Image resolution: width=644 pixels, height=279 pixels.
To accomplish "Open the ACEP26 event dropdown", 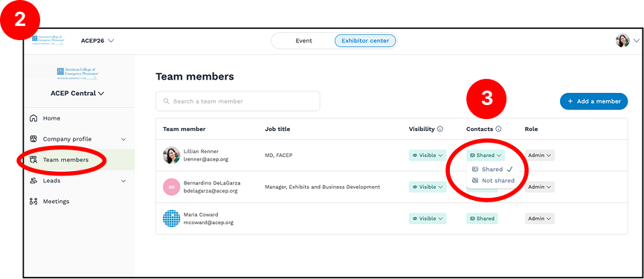I will pyautogui.click(x=97, y=41).
